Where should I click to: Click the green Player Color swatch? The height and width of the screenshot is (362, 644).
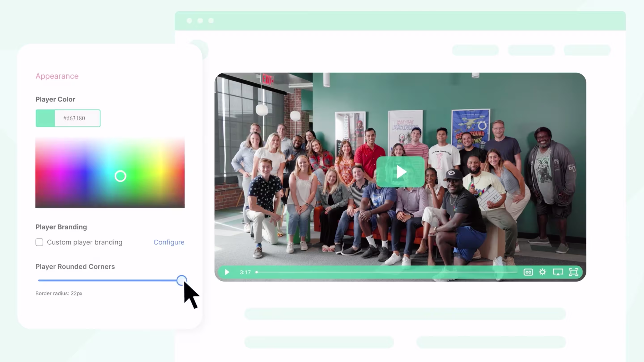(45, 118)
